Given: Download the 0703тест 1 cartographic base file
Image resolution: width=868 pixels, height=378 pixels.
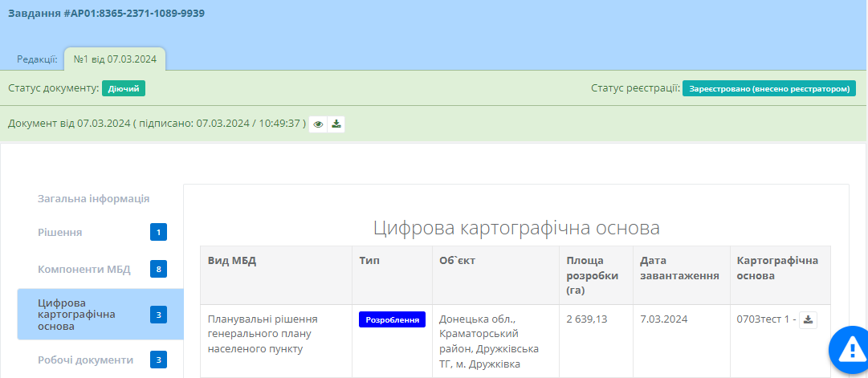Looking at the screenshot, I should [809, 319].
